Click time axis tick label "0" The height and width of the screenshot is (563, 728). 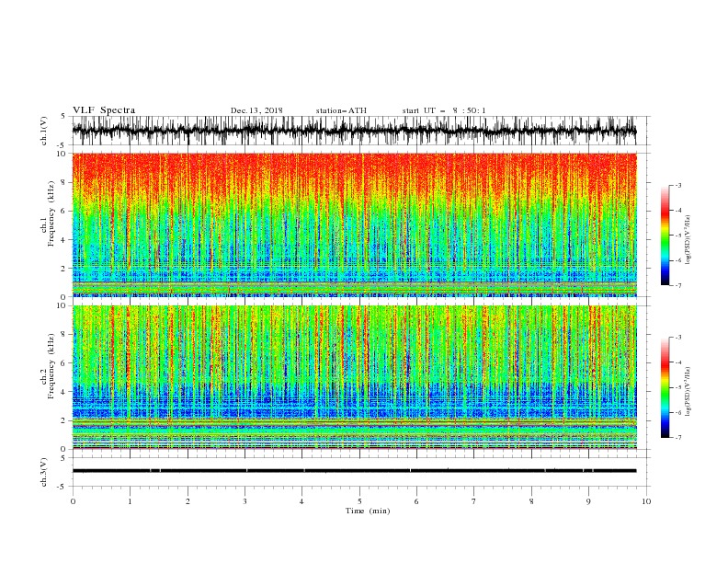click(73, 501)
